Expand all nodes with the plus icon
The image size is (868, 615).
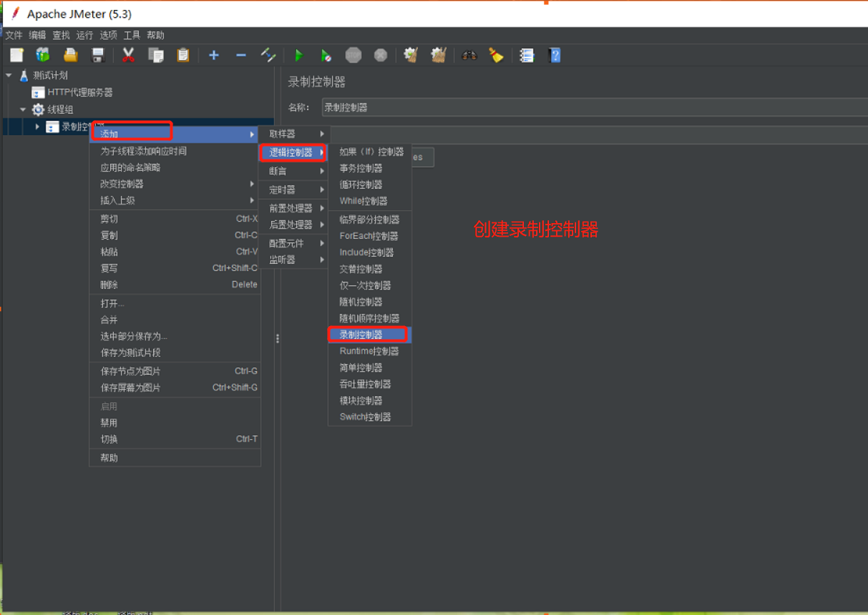click(x=213, y=55)
